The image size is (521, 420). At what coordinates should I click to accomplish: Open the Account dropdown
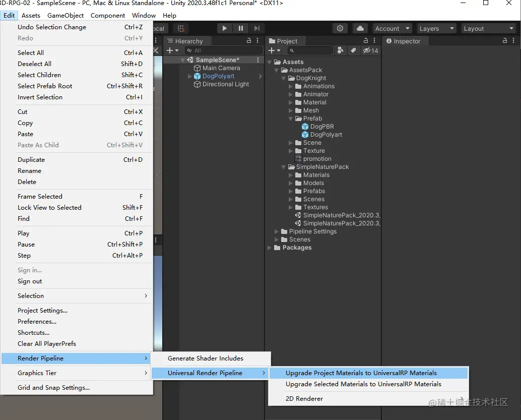pos(392,29)
